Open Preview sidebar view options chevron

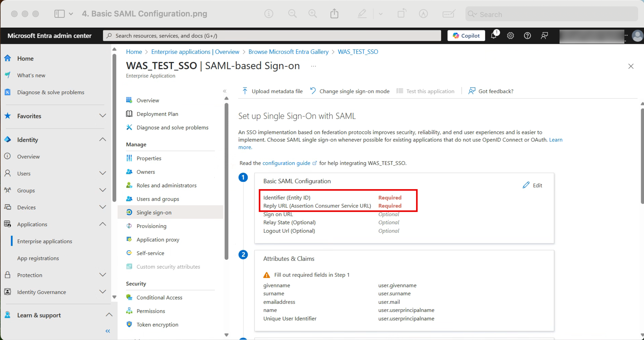click(x=71, y=14)
